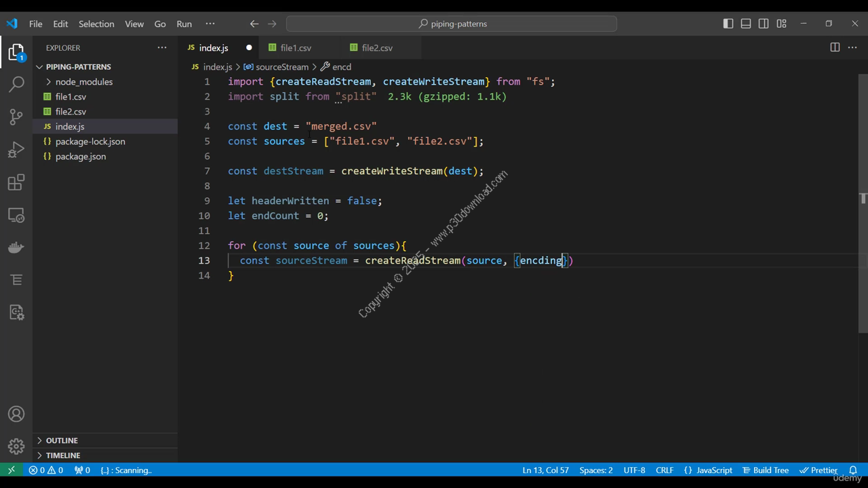
Task: Open the Search view icon
Action: pyautogui.click(x=16, y=84)
